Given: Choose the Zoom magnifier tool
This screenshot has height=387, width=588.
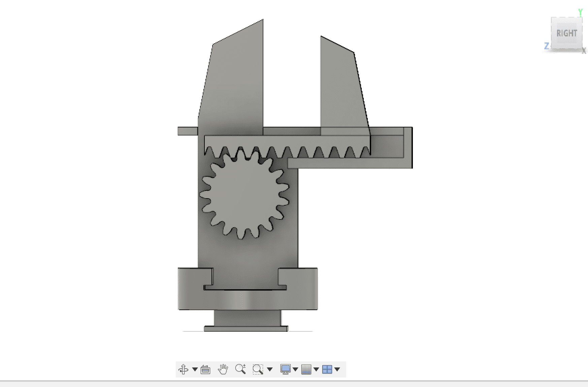Looking at the screenshot, I should coord(240,369).
